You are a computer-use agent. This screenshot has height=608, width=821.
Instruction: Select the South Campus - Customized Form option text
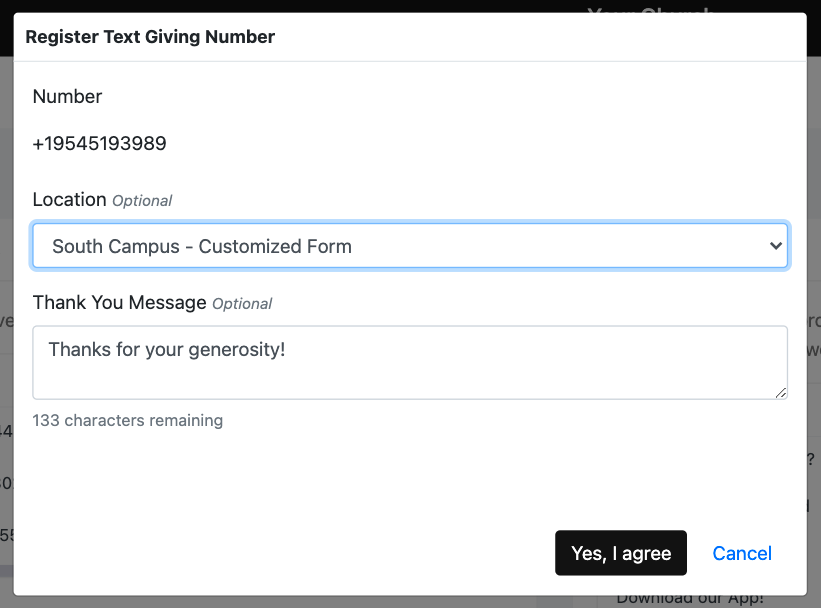[202, 246]
